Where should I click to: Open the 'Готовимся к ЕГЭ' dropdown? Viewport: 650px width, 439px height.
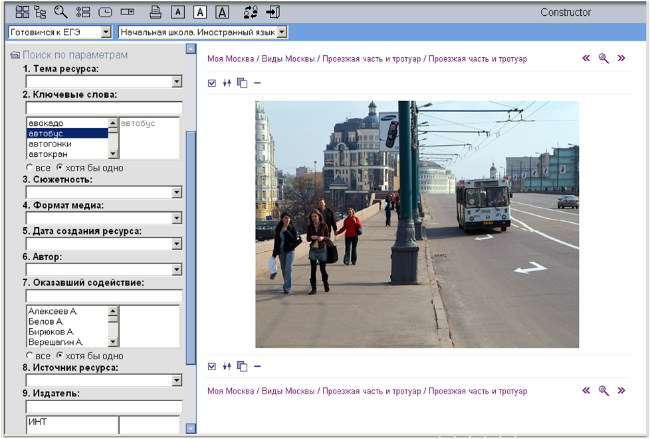(x=106, y=33)
